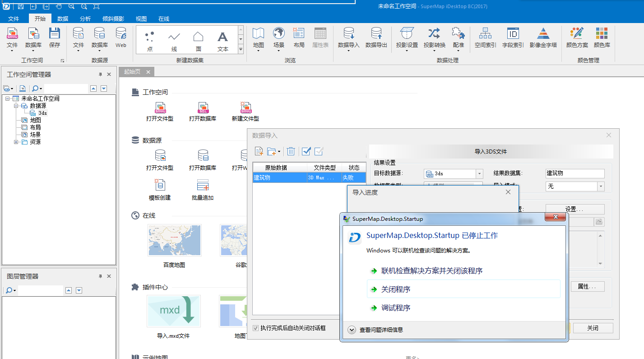Click the add file icon in 数据导入 dialog

pos(259,151)
